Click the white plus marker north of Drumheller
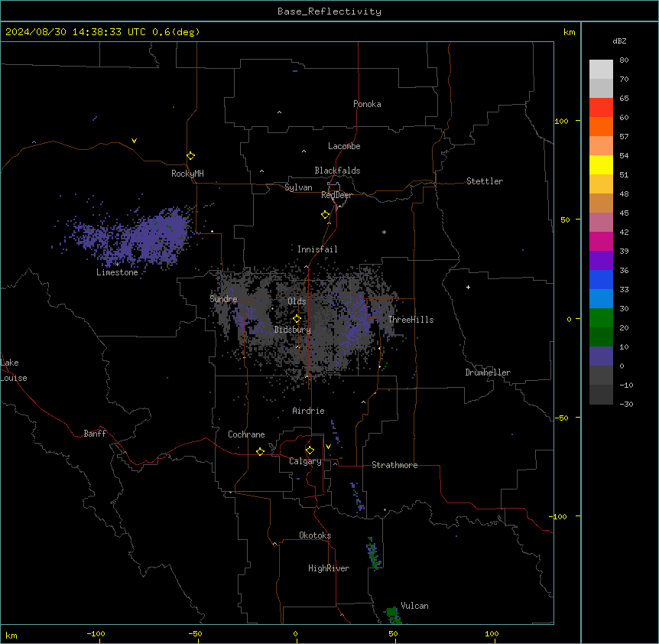 [x=468, y=287]
